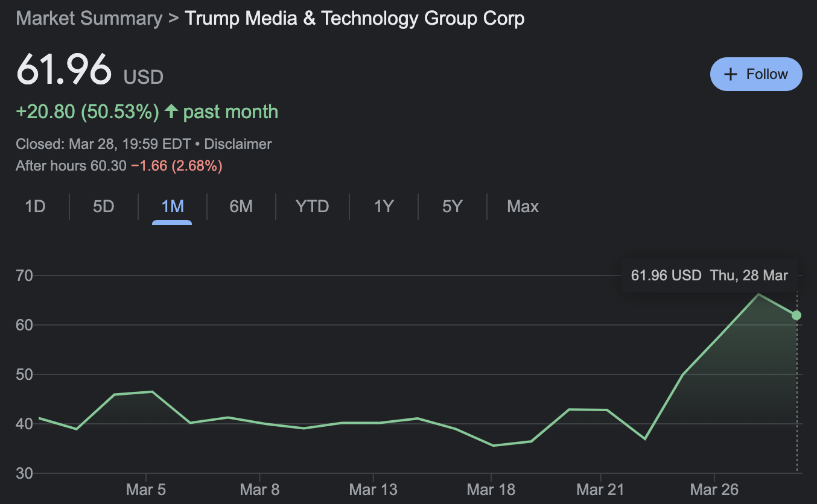This screenshot has width=817, height=504.
Task: Click the green up arrow icon
Action: point(171,112)
